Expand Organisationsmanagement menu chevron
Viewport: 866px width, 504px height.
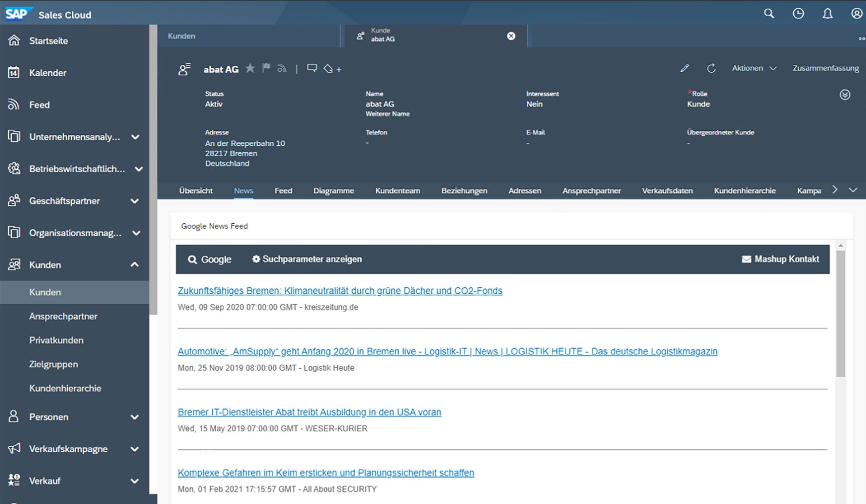pyautogui.click(x=136, y=233)
